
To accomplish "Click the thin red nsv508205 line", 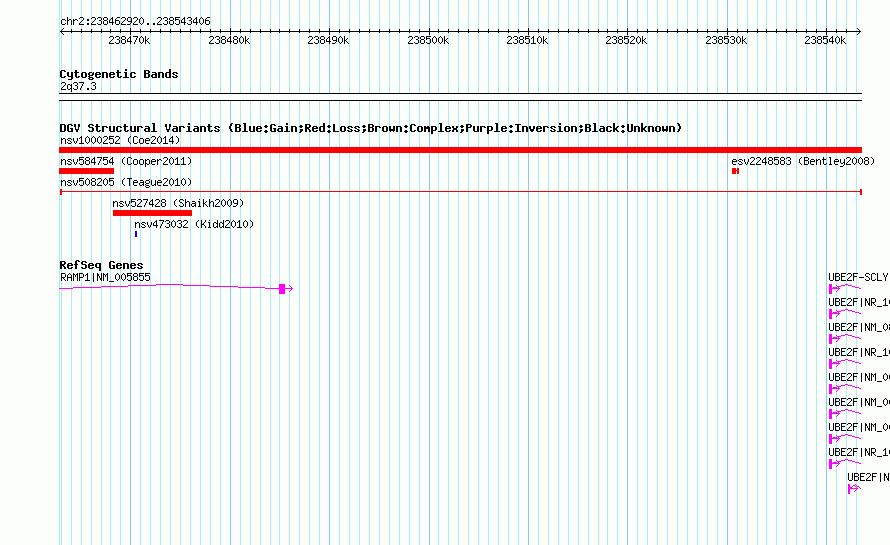I will coord(460,192).
